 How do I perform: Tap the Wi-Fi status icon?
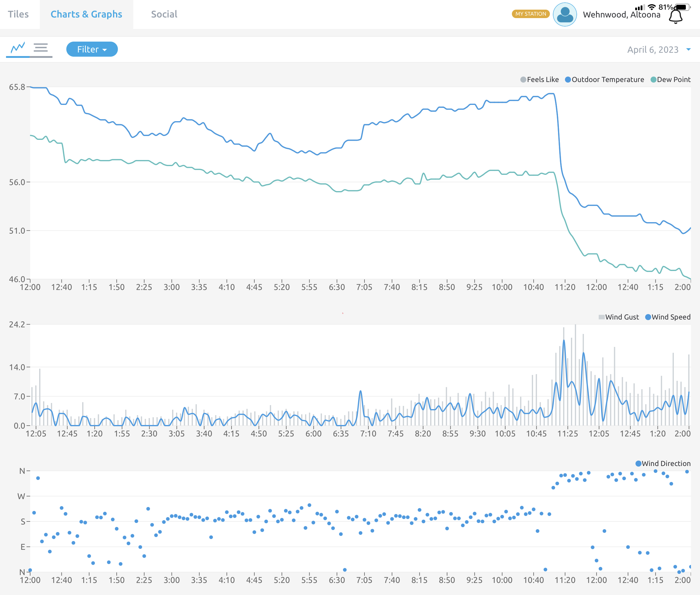click(x=652, y=7)
